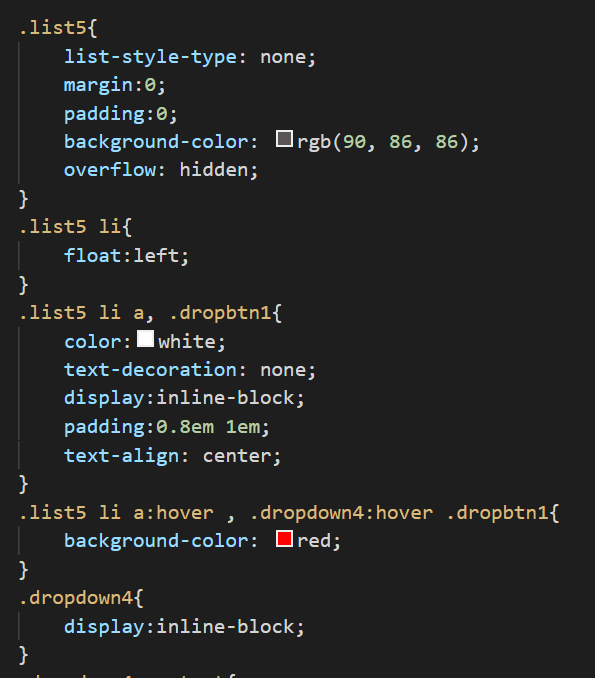
Task: Open the red background-color swatch
Action: (x=284, y=538)
